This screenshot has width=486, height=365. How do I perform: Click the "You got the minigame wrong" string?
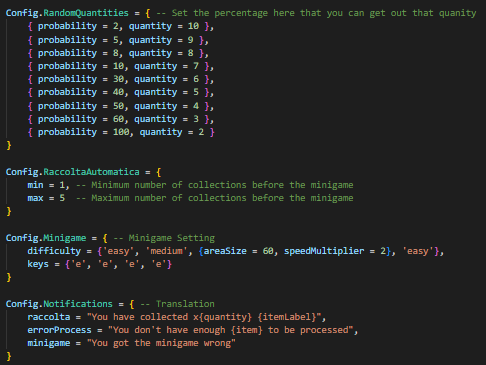(161, 343)
